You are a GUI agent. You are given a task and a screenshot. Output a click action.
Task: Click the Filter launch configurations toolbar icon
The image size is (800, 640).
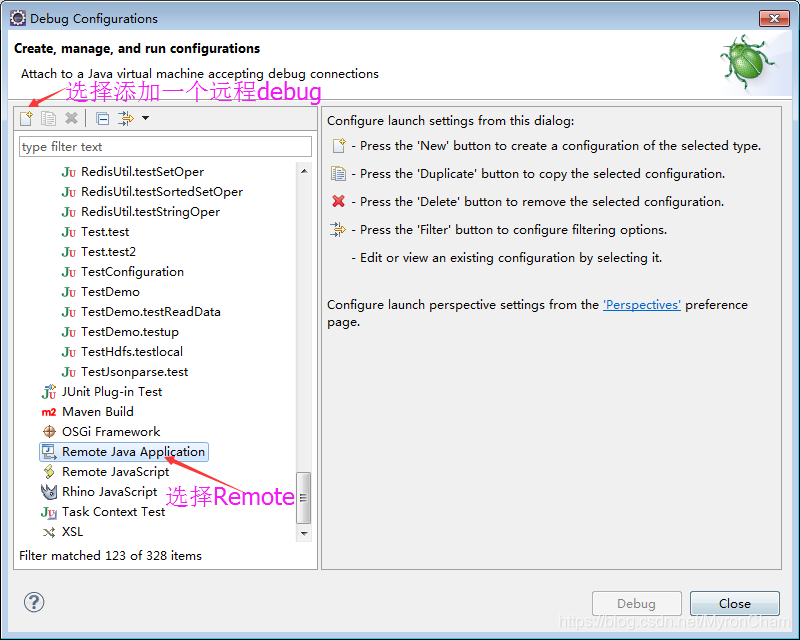126,118
